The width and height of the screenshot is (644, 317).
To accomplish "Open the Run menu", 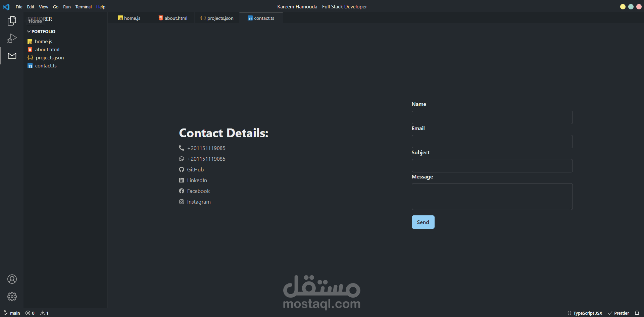I will pyautogui.click(x=67, y=7).
